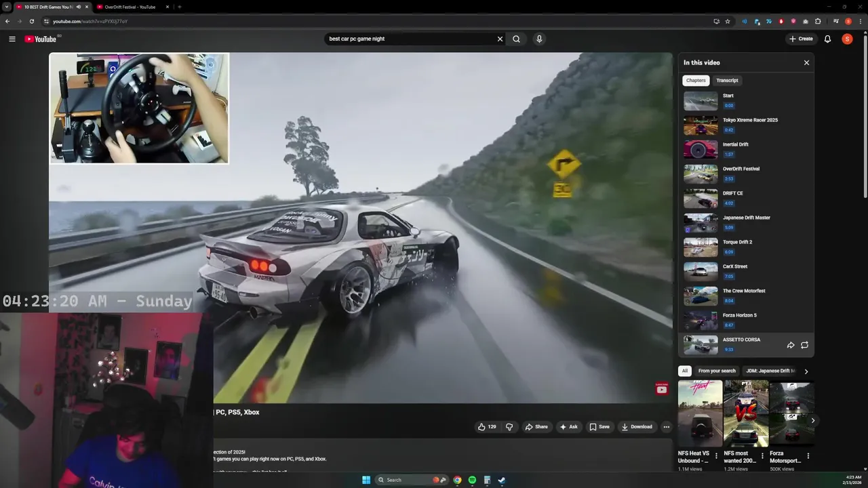Screen dimensions: 868x488
Task: Open a new browser tab
Action: 180,7
